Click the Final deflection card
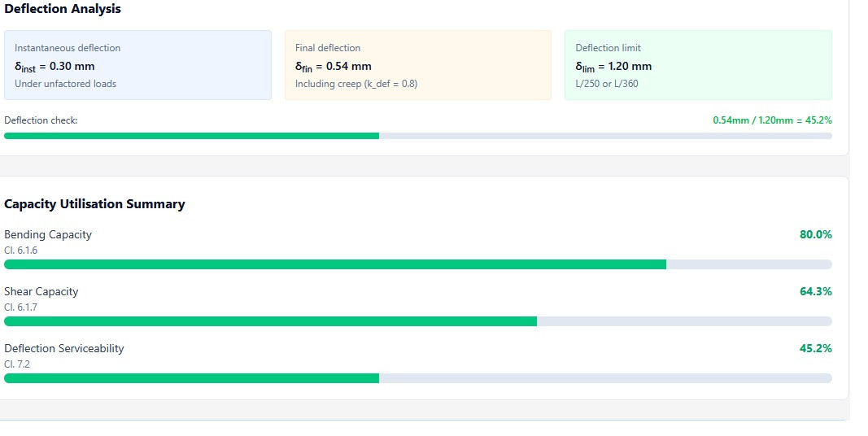 (418, 65)
